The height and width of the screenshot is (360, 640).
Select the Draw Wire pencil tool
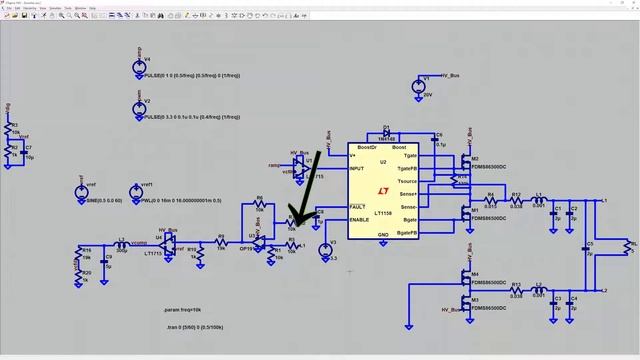[187, 16]
